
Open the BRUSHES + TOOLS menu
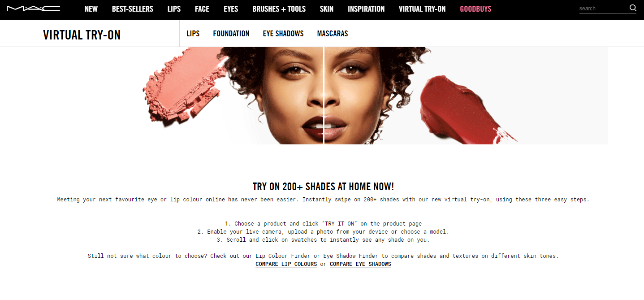click(x=279, y=9)
